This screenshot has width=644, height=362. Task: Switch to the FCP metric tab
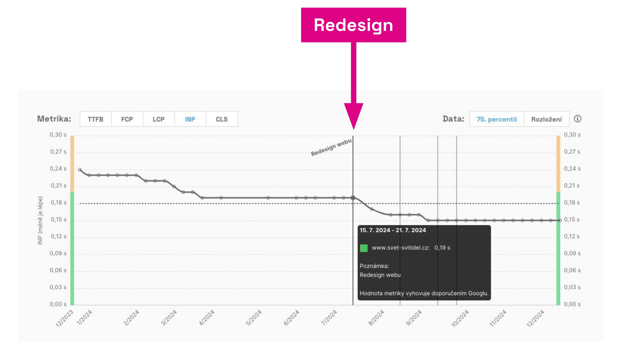coord(127,119)
